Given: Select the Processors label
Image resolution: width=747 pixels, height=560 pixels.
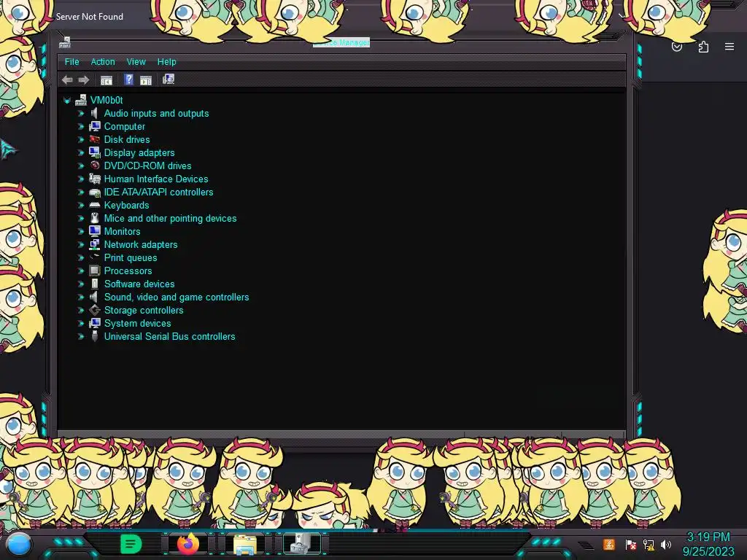Looking at the screenshot, I should pos(128,271).
